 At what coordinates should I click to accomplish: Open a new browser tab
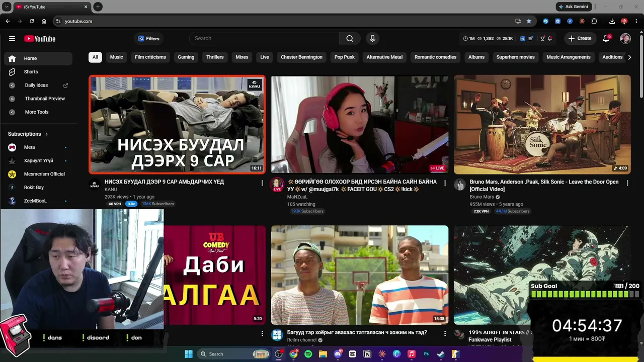point(98,7)
